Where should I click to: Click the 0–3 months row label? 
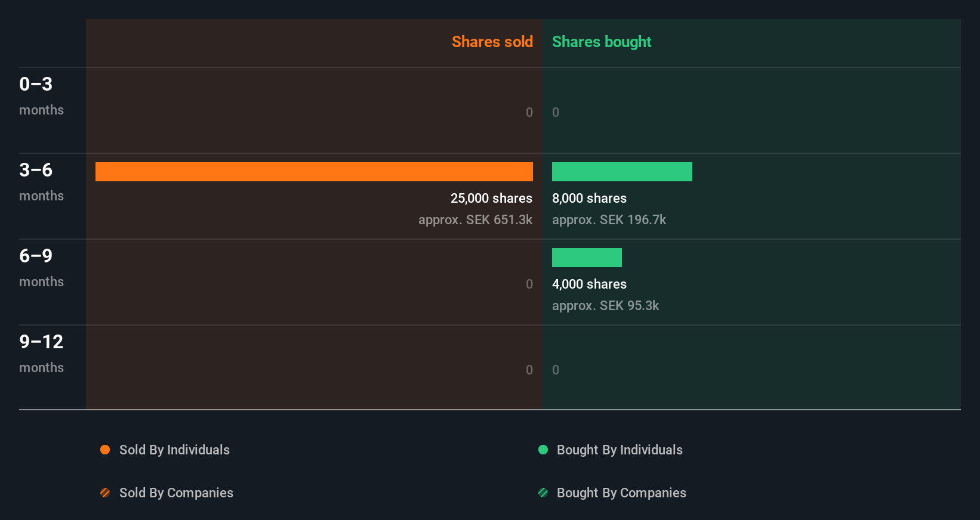point(41,96)
